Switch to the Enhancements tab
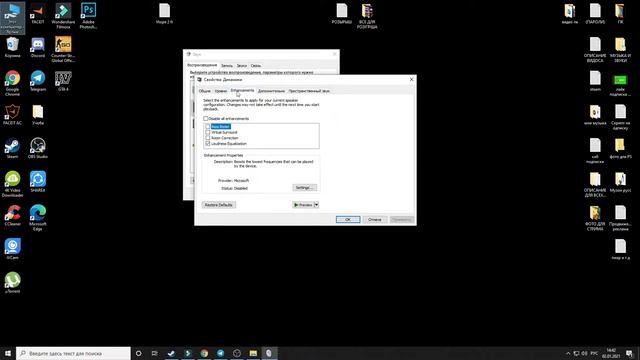640x360 pixels. coord(242,91)
